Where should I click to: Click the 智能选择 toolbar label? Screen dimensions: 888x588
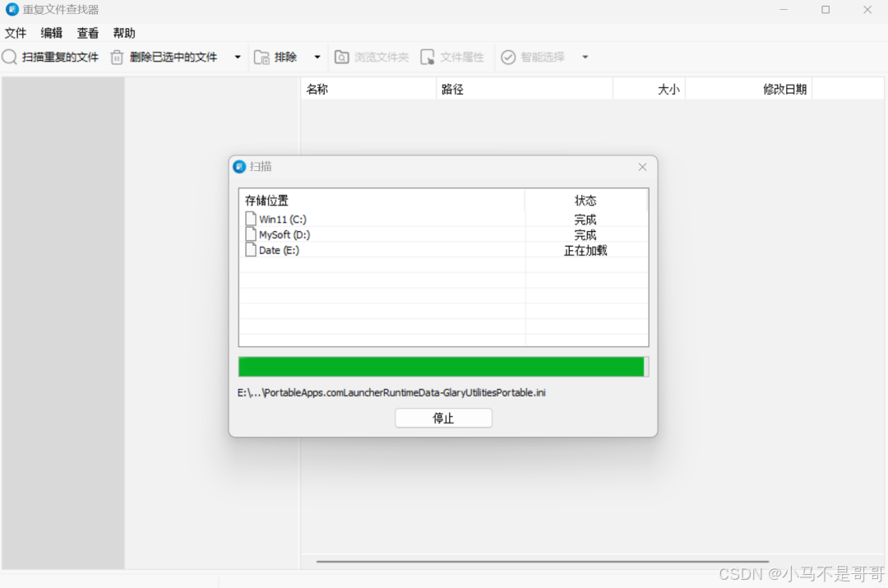coord(543,58)
